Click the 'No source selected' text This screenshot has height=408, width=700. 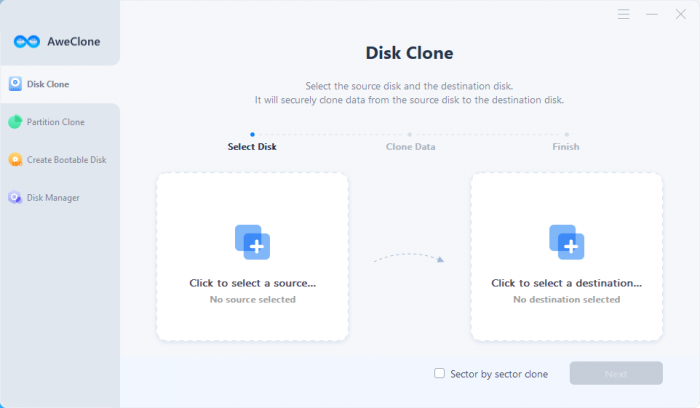pos(253,300)
